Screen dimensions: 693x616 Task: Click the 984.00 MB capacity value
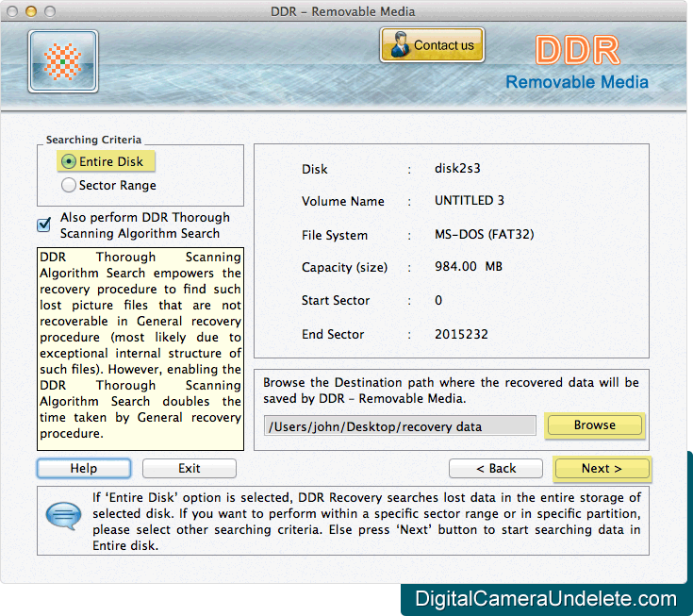click(x=469, y=266)
